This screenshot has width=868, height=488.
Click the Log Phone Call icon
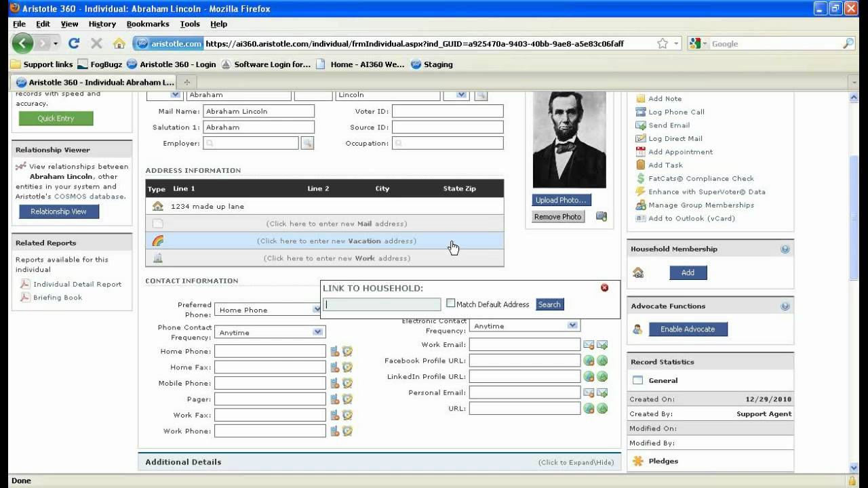tap(640, 112)
